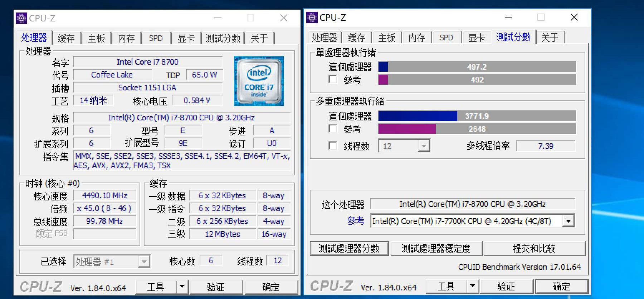Click single thread score bar showing 497.2
The image size is (644, 299).
[477, 67]
